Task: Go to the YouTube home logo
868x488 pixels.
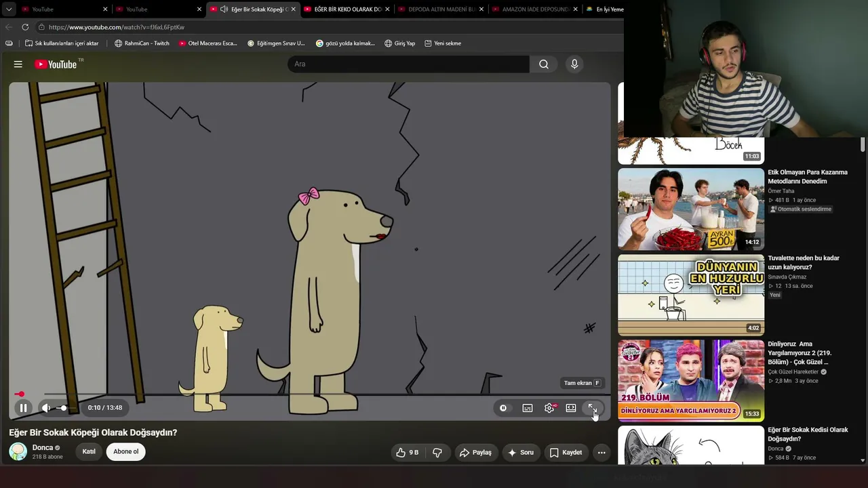Action: [x=55, y=64]
